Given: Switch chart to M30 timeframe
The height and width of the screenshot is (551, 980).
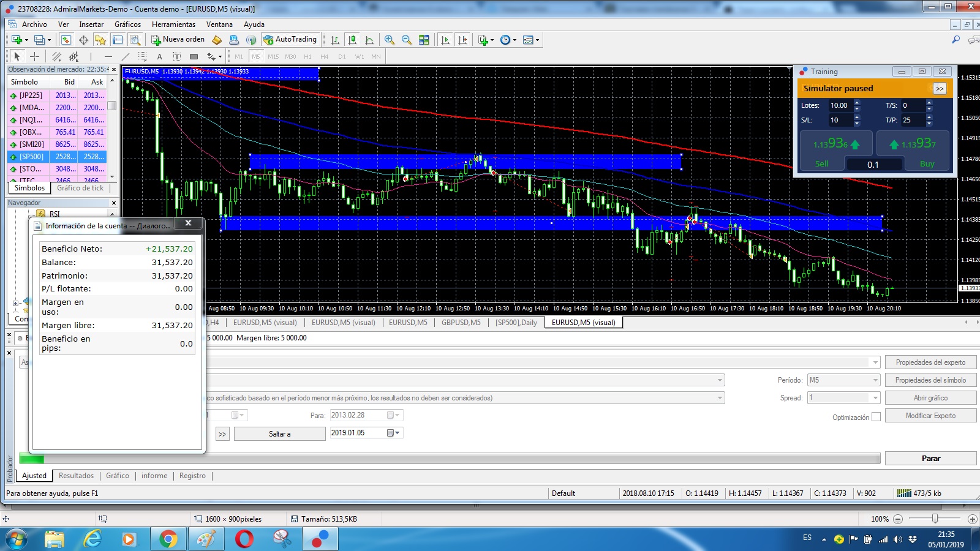Looking at the screenshot, I should click(x=290, y=56).
